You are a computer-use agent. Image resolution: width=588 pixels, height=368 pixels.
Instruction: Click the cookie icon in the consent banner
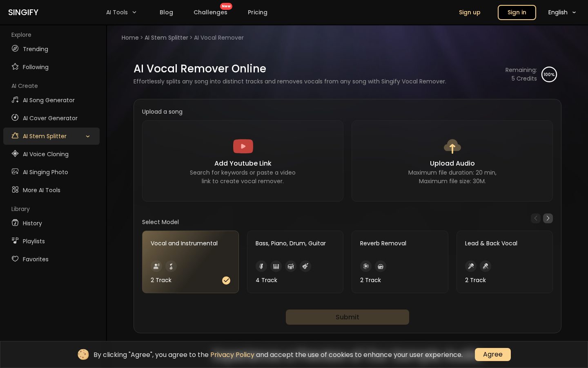(x=83, y=355)
